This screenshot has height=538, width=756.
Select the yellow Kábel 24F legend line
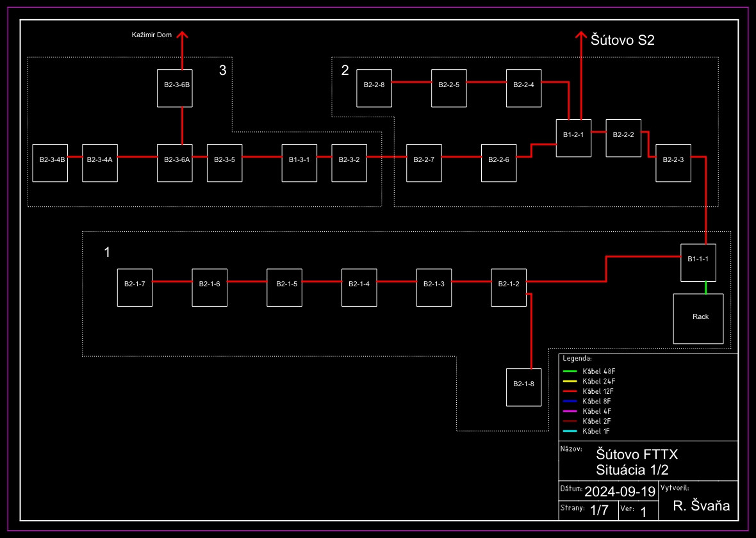[570, 382]
